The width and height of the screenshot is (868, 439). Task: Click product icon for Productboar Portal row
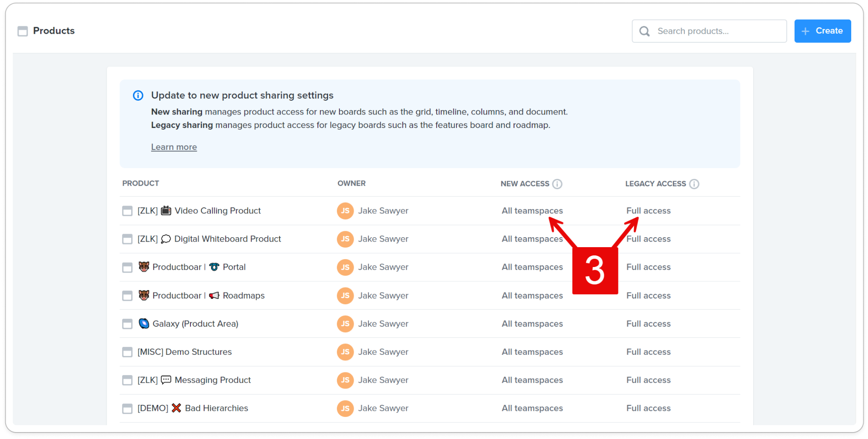(x=127, y=267)
